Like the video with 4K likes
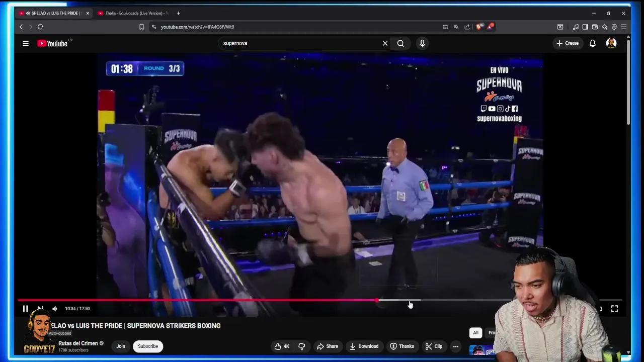 click(x=281, y=346)
